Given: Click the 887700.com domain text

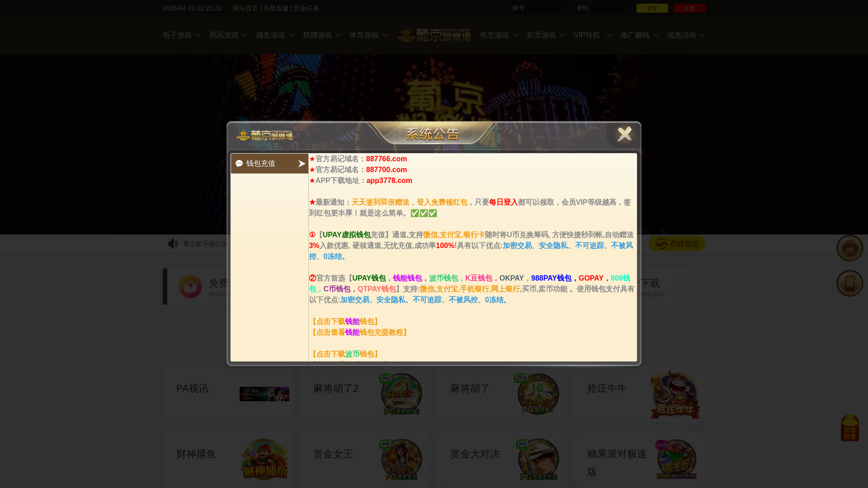Looking at the screenshot, I should (x=387, y=169).
